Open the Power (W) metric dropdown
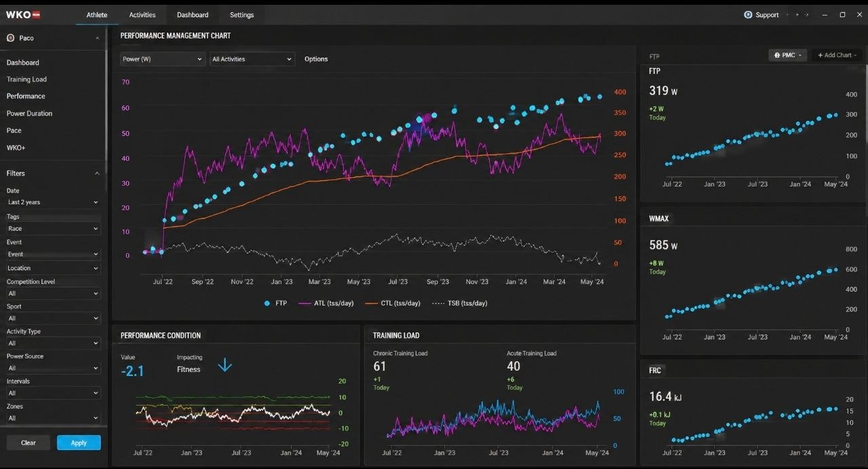Viewport: 868px width, 469px height. pyautogui.click(x=163, y=59)
